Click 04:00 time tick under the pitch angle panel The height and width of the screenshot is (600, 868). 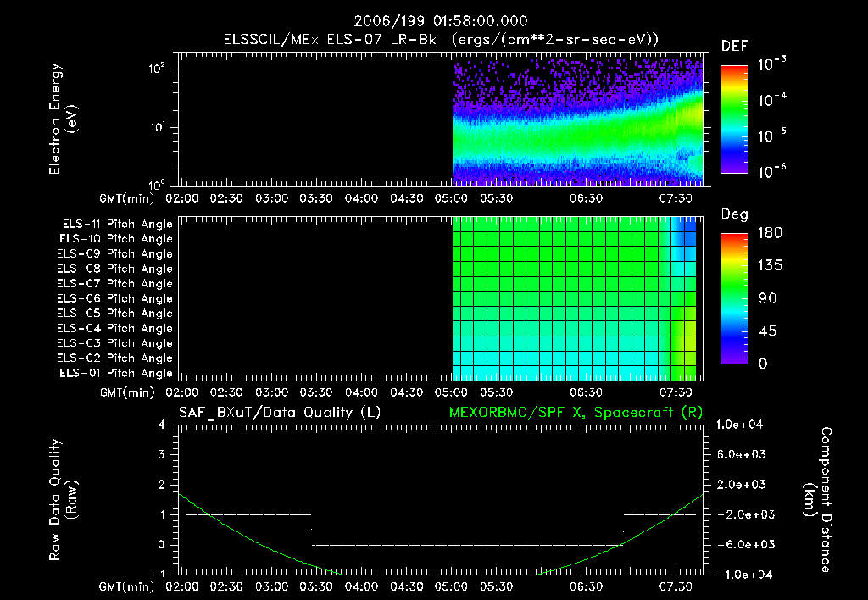tap(361, 392)
